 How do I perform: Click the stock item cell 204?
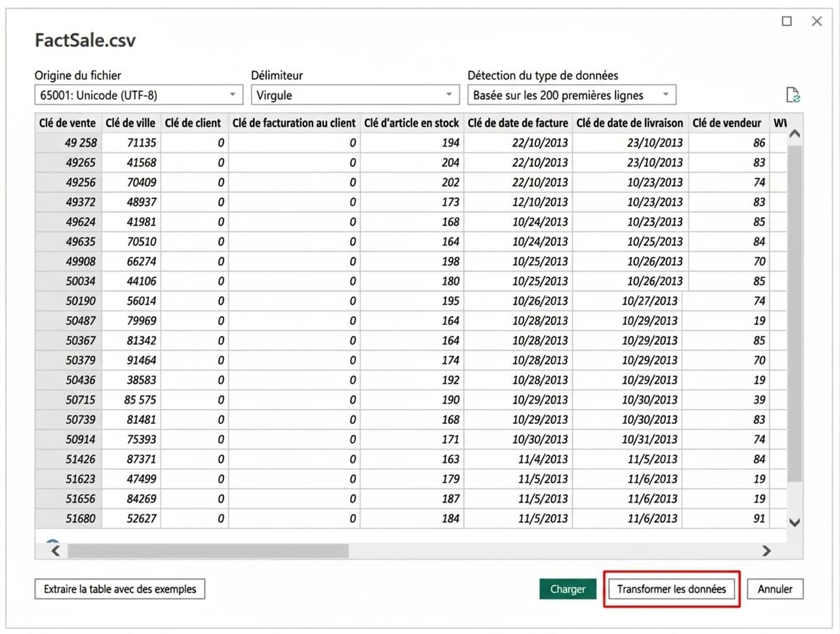(x=412, y=162)
